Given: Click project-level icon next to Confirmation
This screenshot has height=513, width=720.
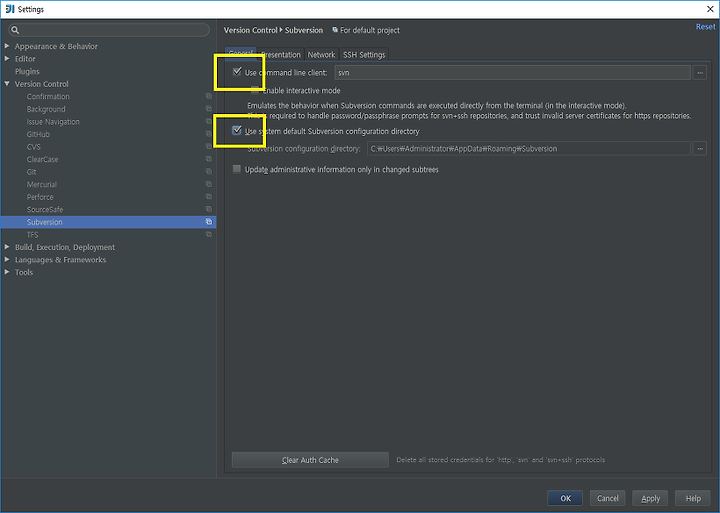Looking at the screenshot, I should [209, 96].
